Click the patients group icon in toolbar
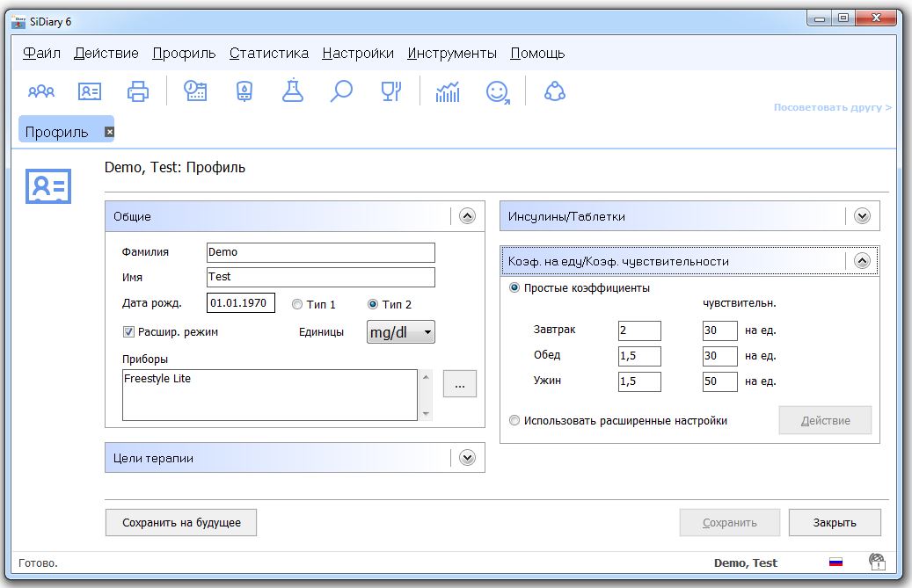This screenshot has height=588, width=912. [41, 91]
